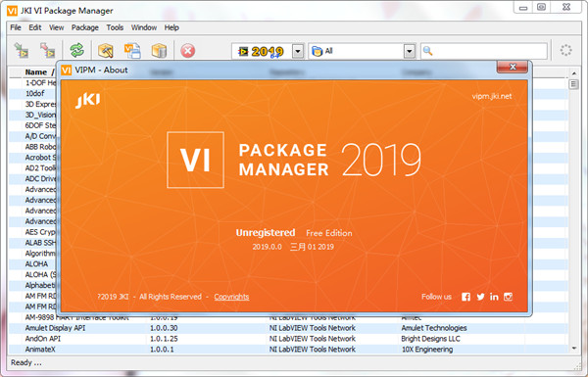Viewport: 588px width, 377px height.
Task: Open the VI Package Builder hammer icon
Action: (106, 50)
